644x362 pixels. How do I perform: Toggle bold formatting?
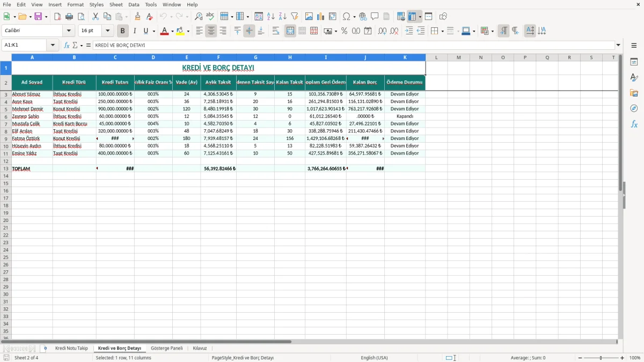[x=123, y=31]
